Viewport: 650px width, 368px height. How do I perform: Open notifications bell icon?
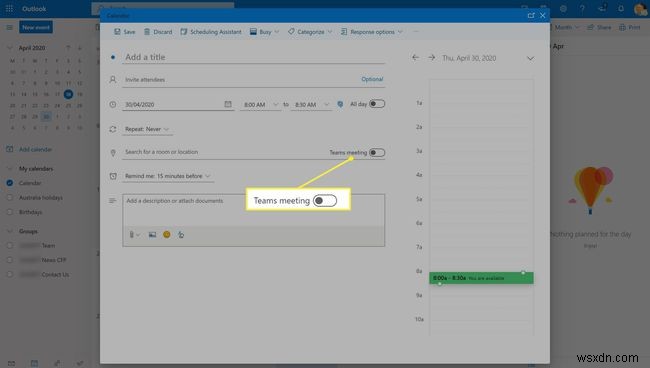coord(621,8)
